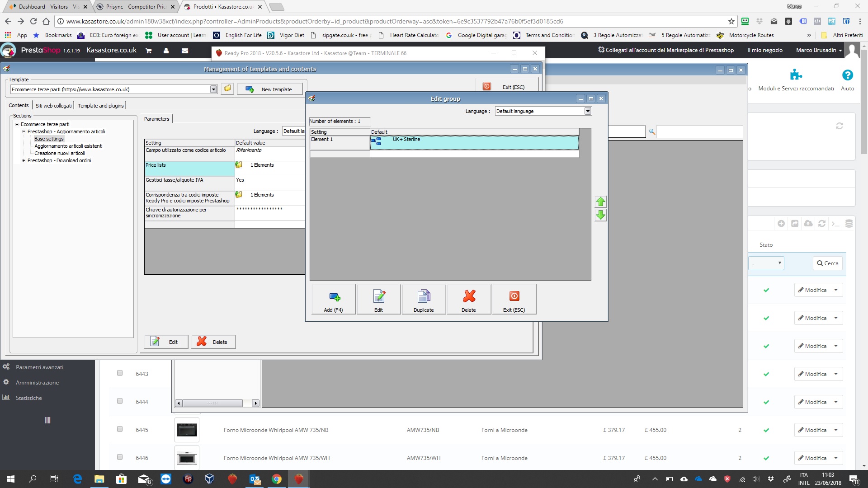
Task: Expand the Template selection combo box
Action: [213, 89]
